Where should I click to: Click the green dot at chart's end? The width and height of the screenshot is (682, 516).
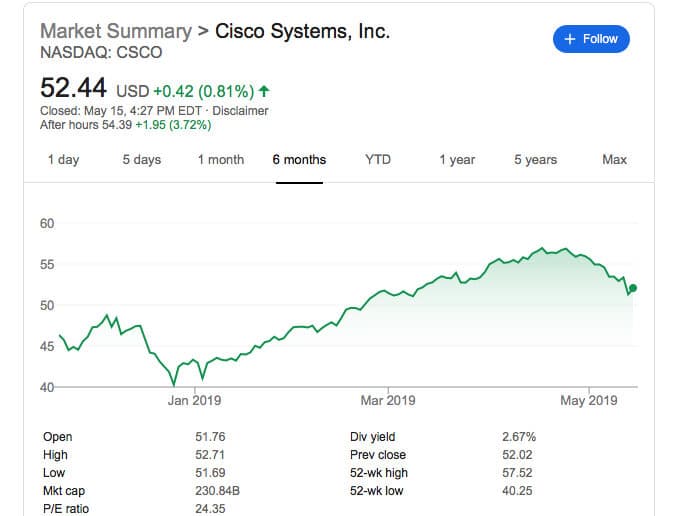tap(633, 288)
